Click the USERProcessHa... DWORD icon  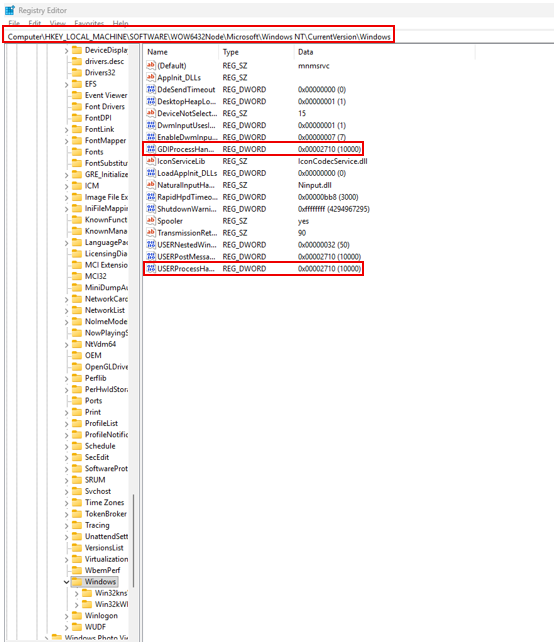[x=151, y=269]
